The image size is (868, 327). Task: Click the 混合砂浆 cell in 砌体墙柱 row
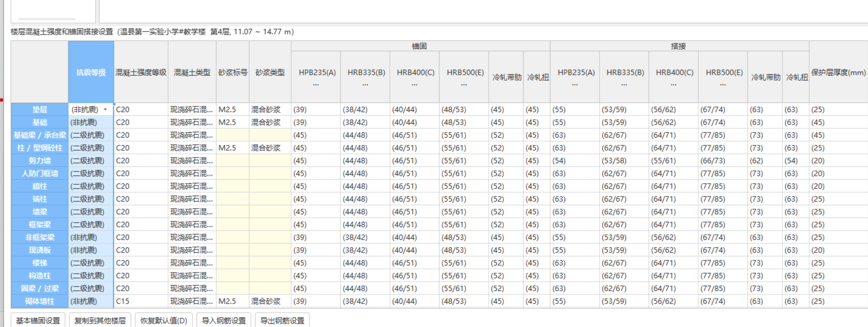tap(270, 301)
